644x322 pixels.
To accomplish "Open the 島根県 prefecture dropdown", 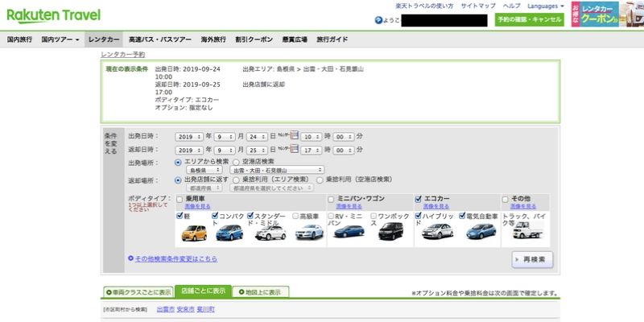I will tap(204, 170).
